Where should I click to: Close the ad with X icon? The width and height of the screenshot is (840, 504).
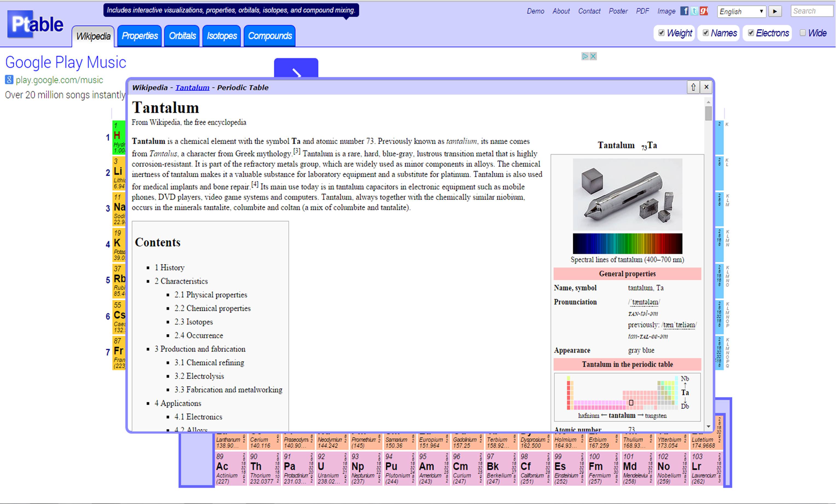[x=593, y=56]
